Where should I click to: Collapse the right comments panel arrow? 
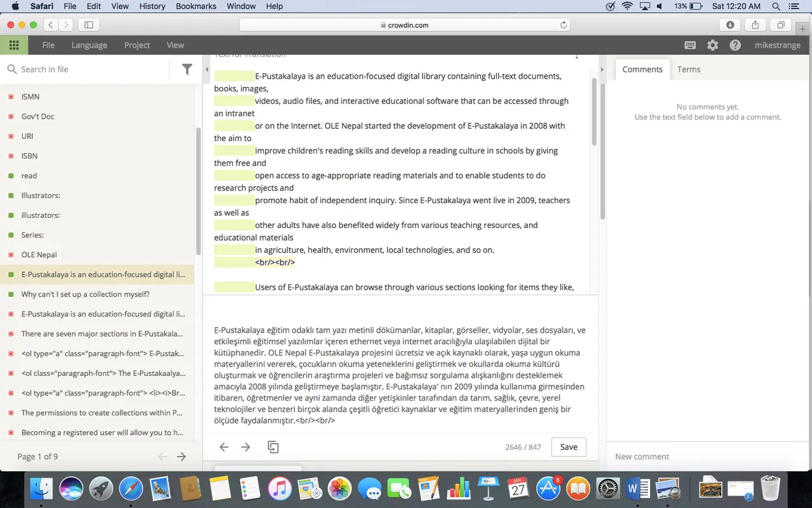pyautogui.click(x=602, y=69)
